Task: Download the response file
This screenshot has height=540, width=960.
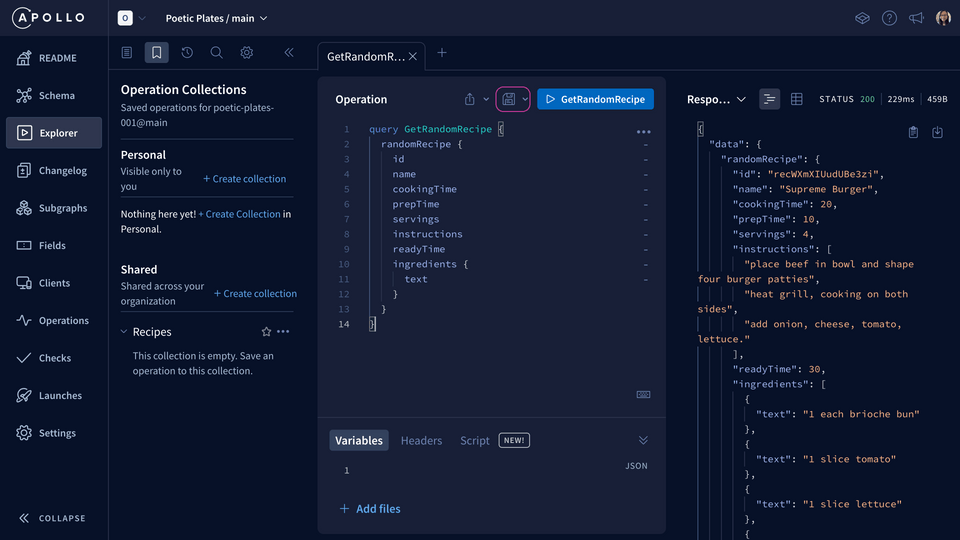Action: pos(937,132)
